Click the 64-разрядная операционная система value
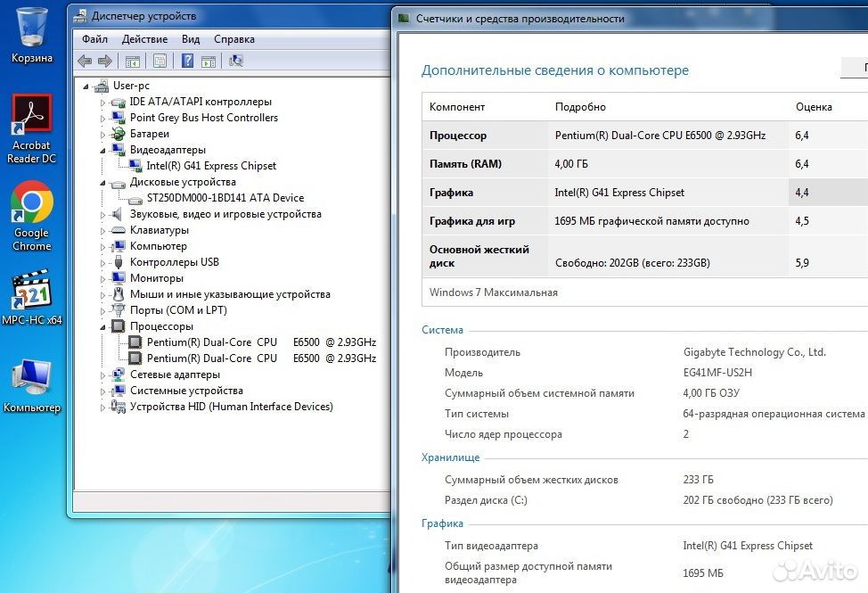Screen dimensions: 868x593 click(774, 414)
